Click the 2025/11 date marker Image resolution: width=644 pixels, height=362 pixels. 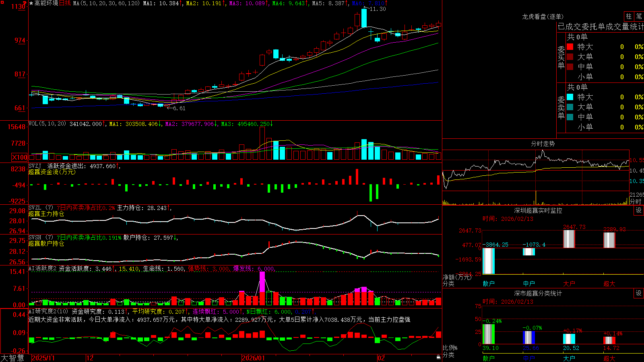[43, 358]
